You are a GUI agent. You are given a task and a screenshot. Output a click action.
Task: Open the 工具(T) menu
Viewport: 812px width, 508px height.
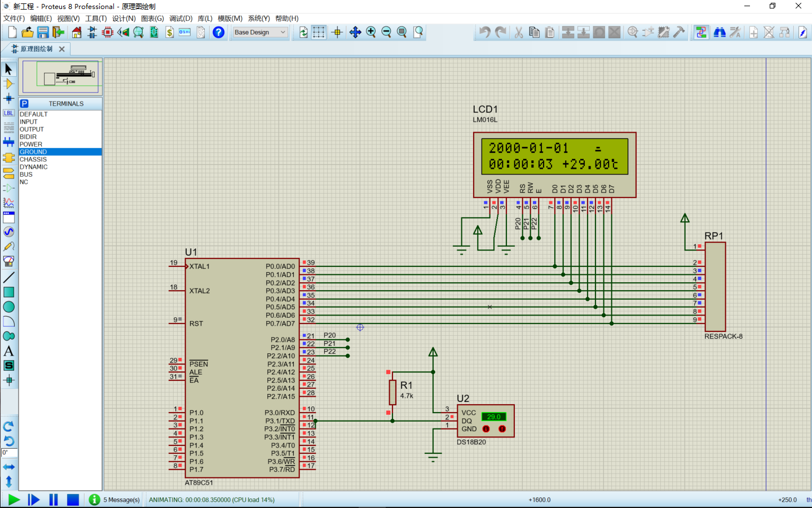click(96, 19)
